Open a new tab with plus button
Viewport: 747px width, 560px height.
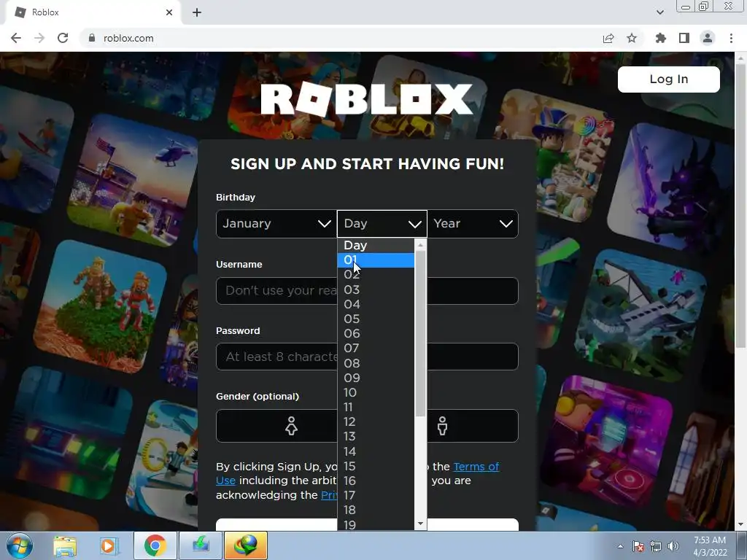pyautogui.click(x=197, y=12)
